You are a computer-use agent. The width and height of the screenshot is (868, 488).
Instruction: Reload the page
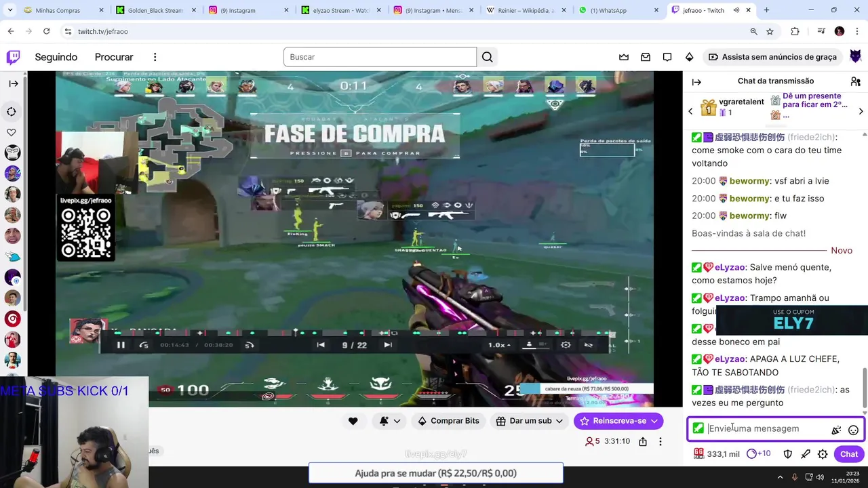[x=46, y=31]
